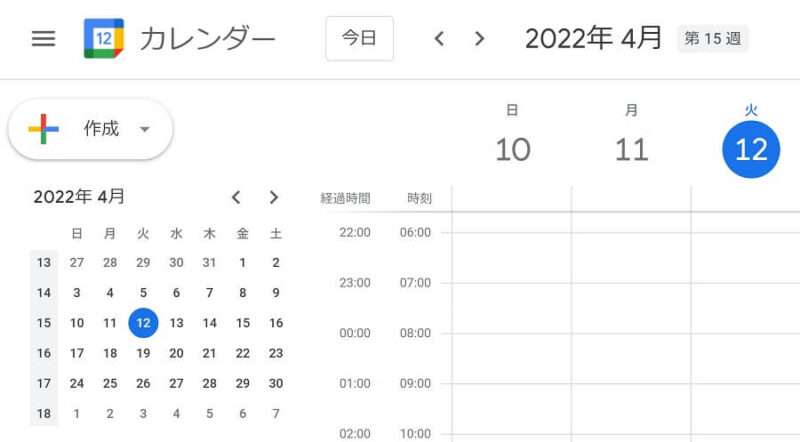The width and height of the screenshot is (800, 442).
Task: Click the Google Calendar logo icon
Action: point(104,38)
